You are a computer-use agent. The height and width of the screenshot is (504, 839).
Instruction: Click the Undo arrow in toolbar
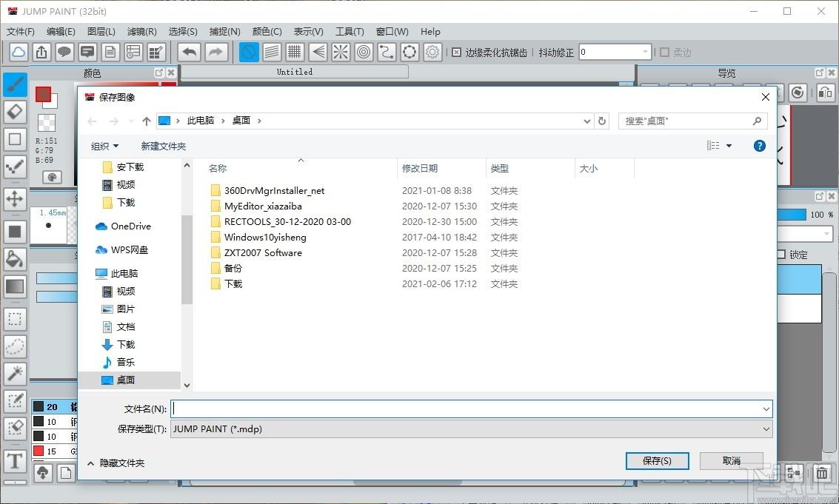(190, 52)
